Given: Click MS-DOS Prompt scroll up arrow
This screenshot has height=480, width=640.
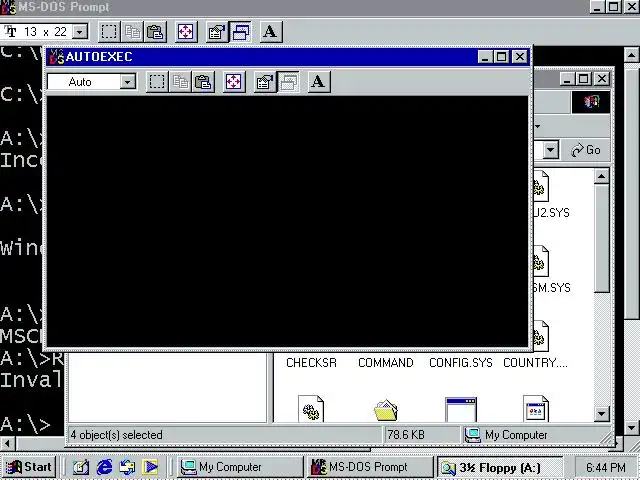Looking at the screenshot, I should tap(631, 55).
